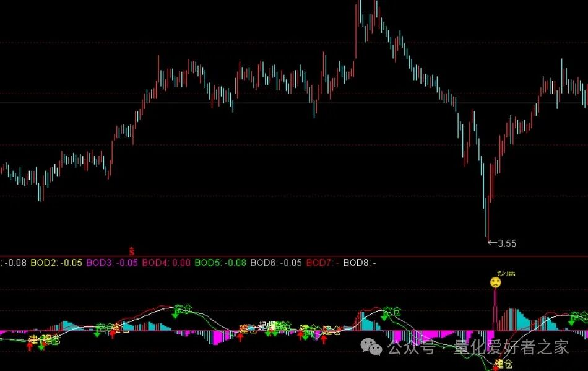The height and width of the screenshot is (371, 588).
Task: Click the BOD6: -0.05 indicator value
Action: point(276,263)
